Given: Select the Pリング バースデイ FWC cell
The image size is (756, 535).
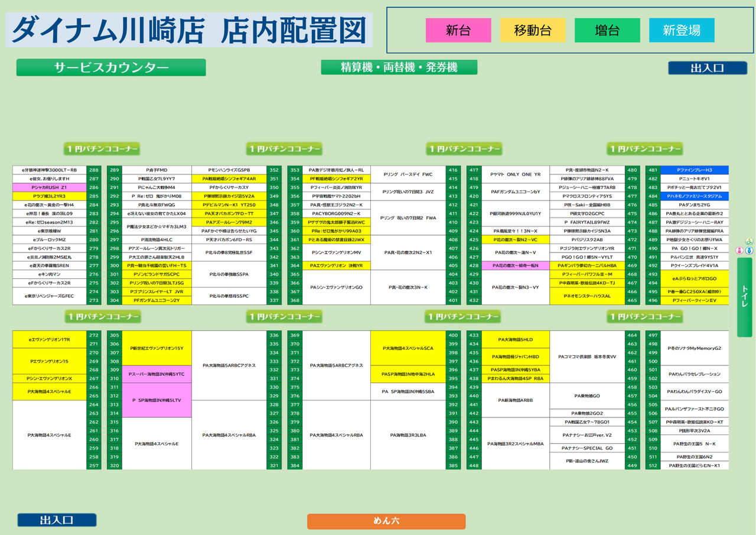Looking at the screenshot, I should tap(408, 174).
